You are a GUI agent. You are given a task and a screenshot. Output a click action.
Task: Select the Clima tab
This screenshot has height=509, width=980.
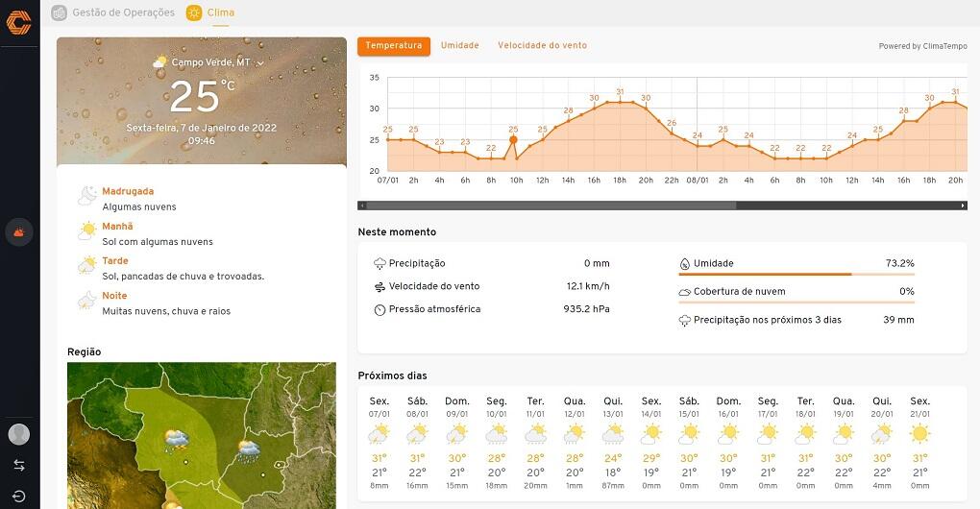tap(210, 12)
